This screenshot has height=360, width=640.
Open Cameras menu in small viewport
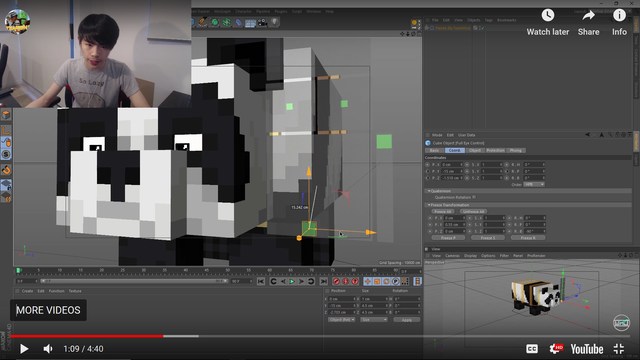[x=452, y=256]
